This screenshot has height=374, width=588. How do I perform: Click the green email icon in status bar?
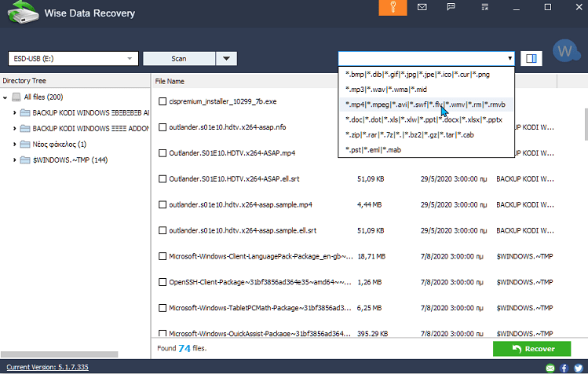click(x=550, y=368)
